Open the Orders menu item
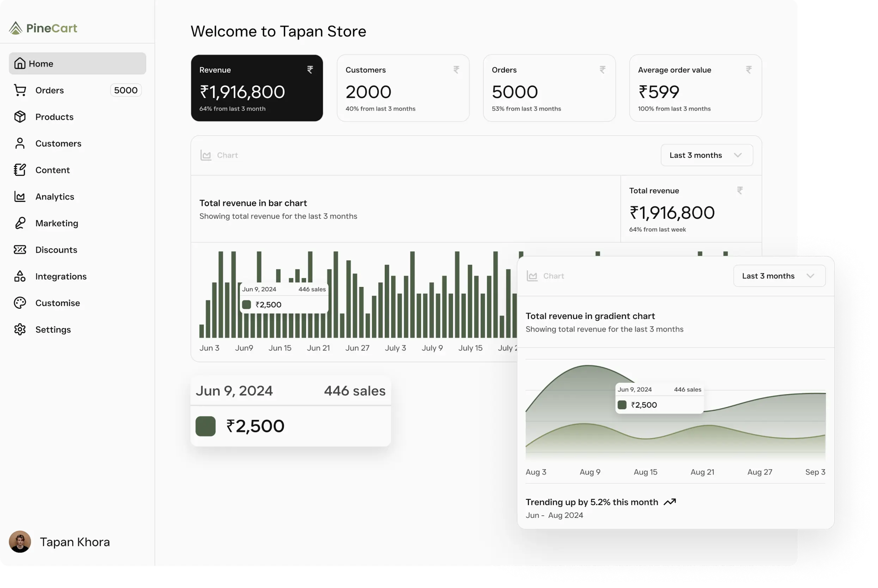This screenshot has width=878, height=588. [x=78, y=90]
